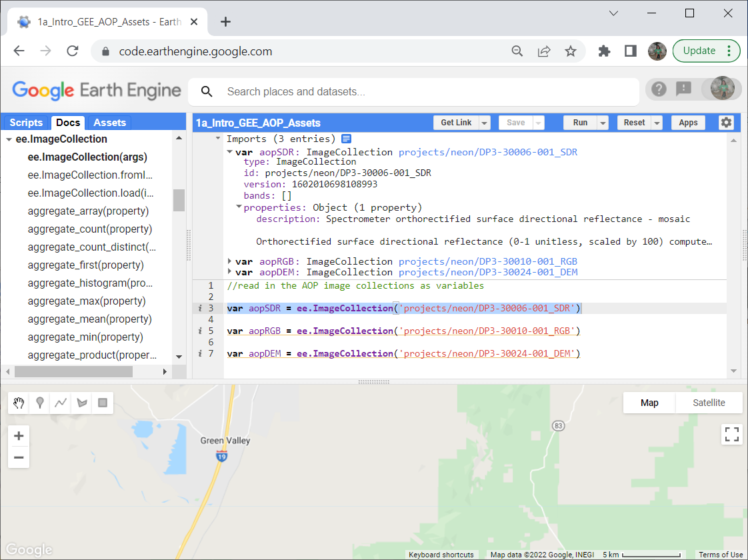Open aggregate_array(property) docs entry
The image size is (748, 560).
coord(88,211)
